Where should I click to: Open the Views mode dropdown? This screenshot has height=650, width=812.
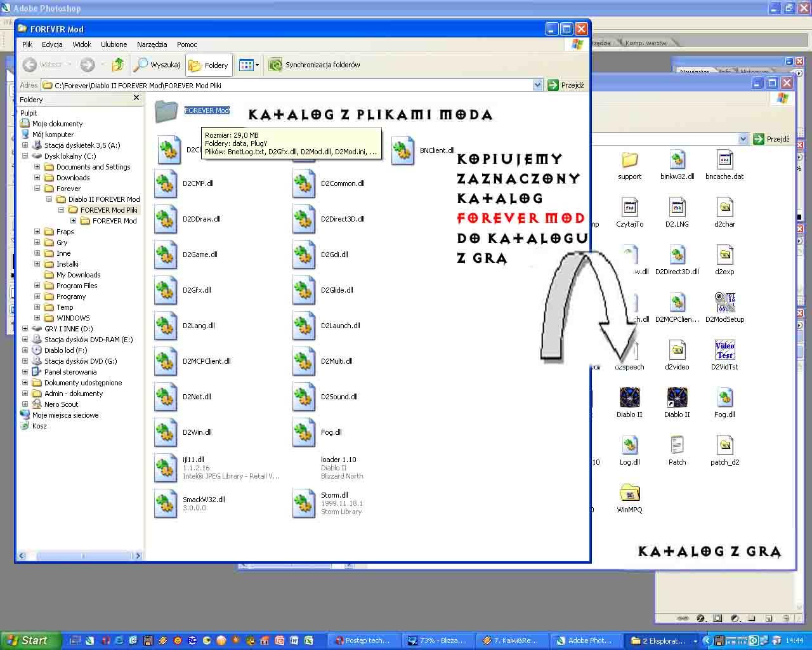coord(249,65)
